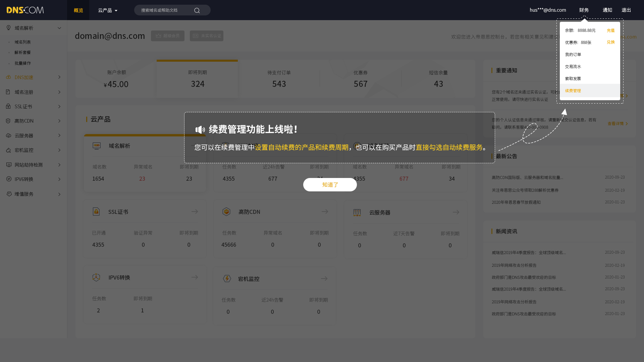Expand the 增值服务 sidebar item
This screenshot has height=362, width=644.
[x=59, y=194]
